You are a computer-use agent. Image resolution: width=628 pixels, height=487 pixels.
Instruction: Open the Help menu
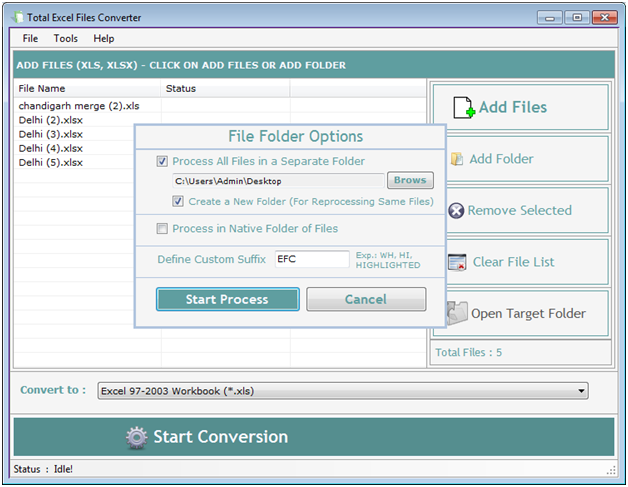[104, 38]
